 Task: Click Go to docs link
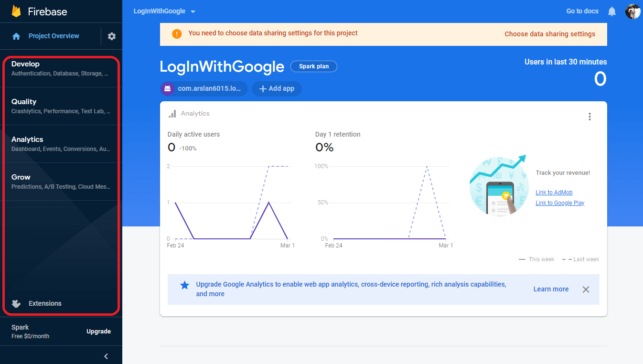pyautogui.click(x=582, y=11)
